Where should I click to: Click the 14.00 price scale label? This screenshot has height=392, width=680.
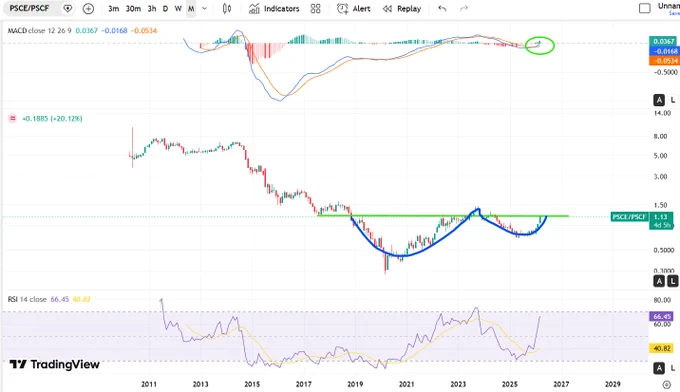coord(663,113)
